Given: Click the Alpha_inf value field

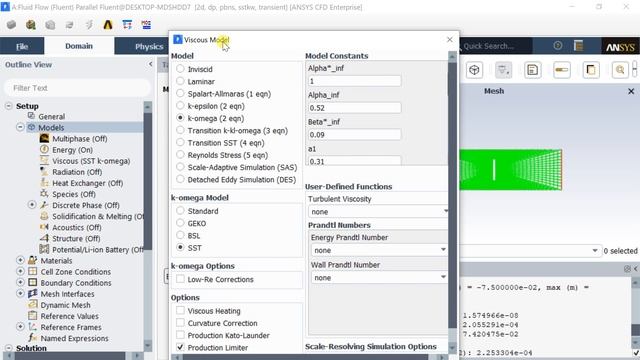Looking at the screenshot, I should tap(354, 108).
